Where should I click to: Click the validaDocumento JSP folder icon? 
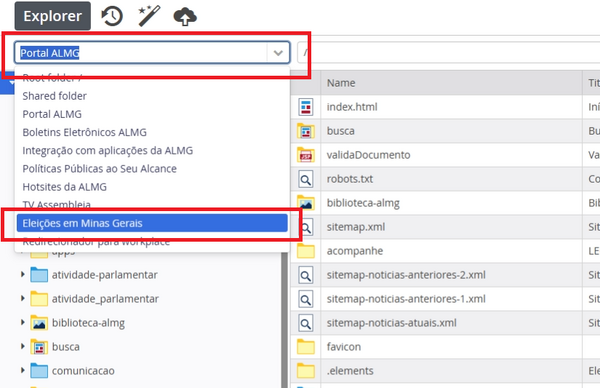[306, 155]
